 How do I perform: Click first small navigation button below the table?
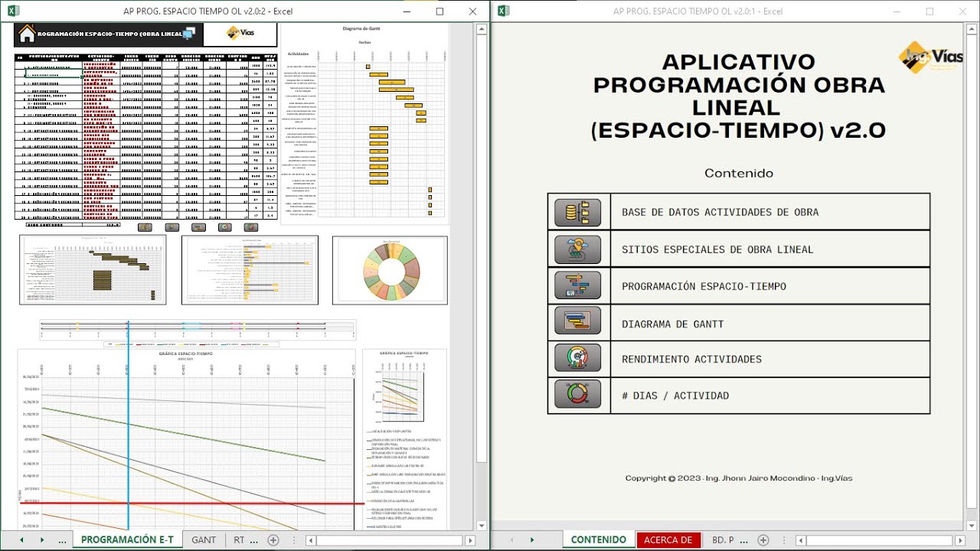pyautogui.click(x=145, y=227)
